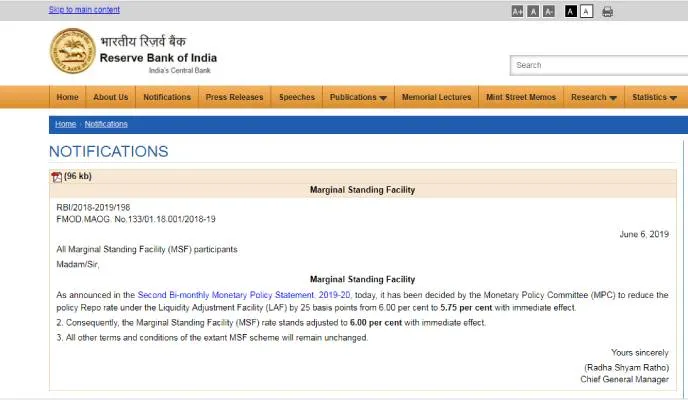
Task: Select the date June 6, 2019
Action: (644, 234)
